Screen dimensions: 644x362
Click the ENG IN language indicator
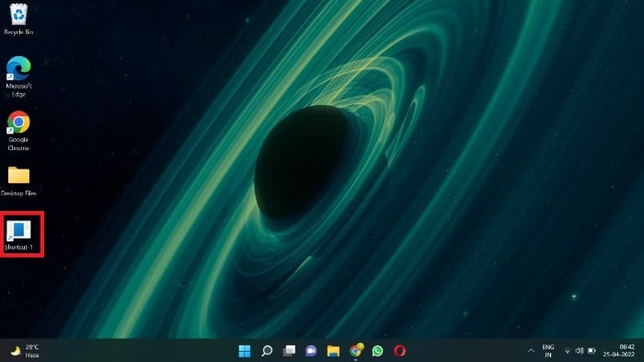[548, 351]
